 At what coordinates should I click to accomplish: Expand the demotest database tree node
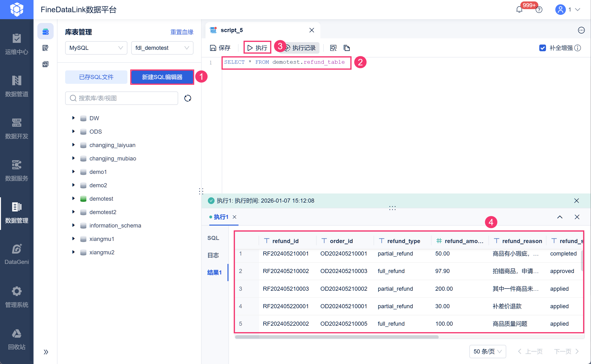(74, 198)
